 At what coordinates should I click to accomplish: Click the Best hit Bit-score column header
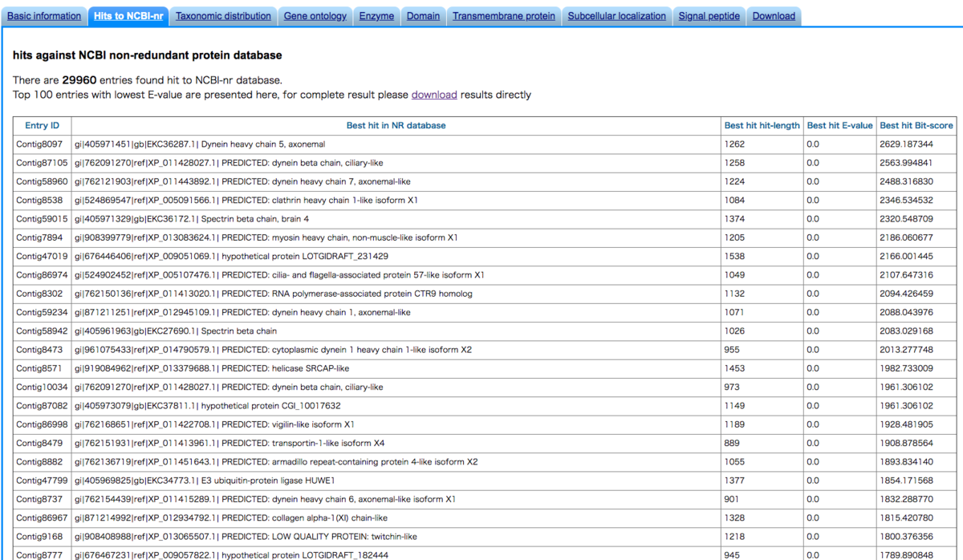[x=916, y=126]
